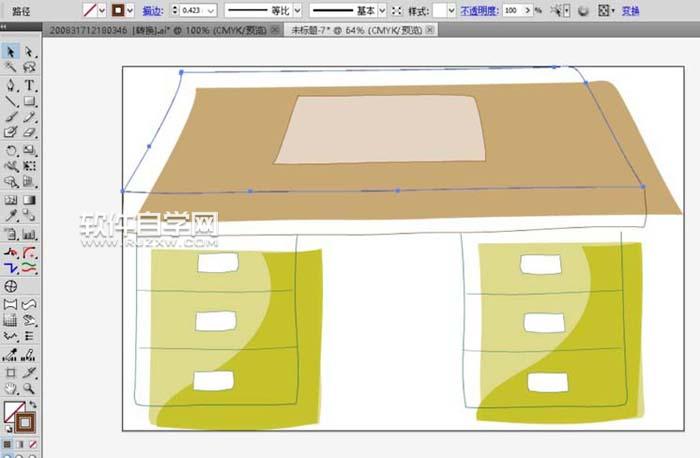Open the stroke color dropdown arrow

(x=130, y=11)
